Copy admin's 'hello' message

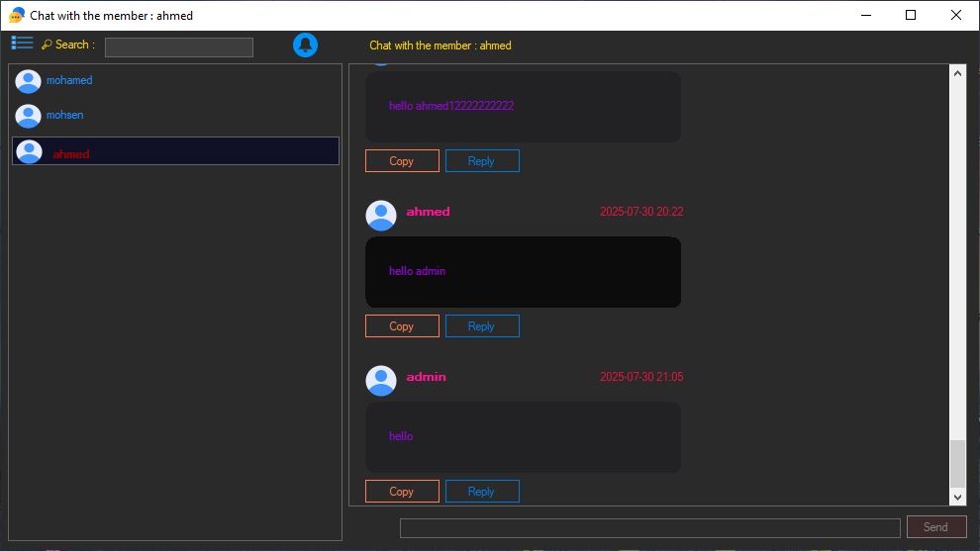coord(402,492)
